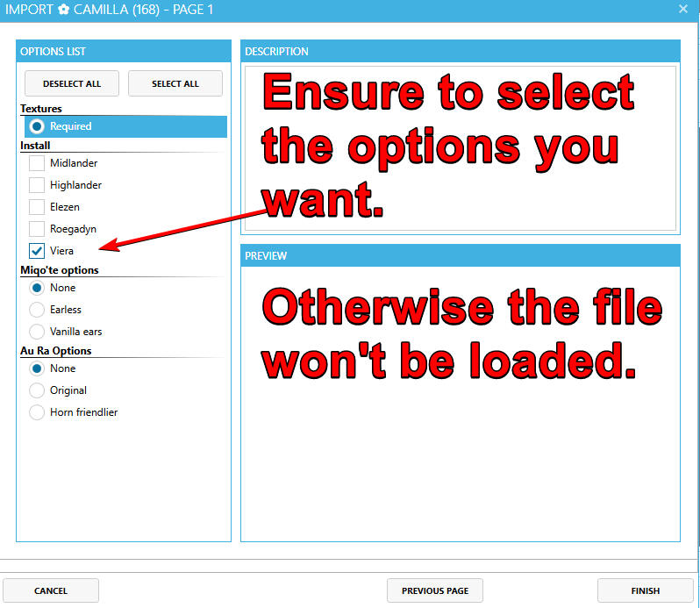Go back with Previous Page button
The height and width of the screenshot is (608, 700).
click(435, 590)
